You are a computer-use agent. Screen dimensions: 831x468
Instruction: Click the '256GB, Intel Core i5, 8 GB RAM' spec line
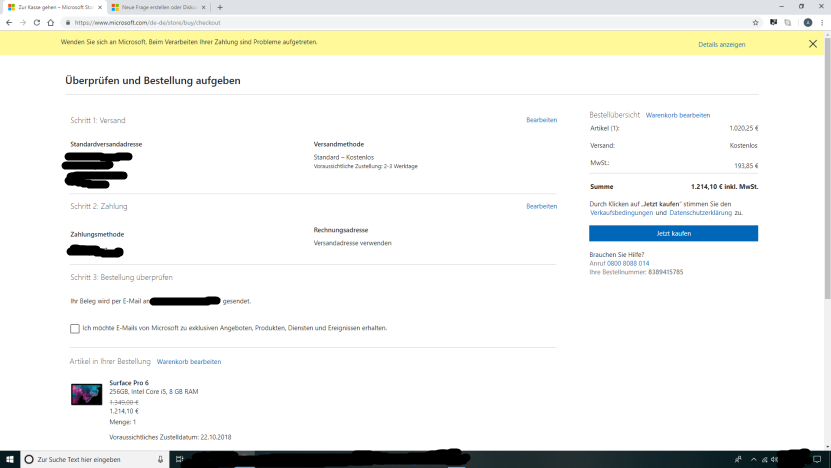[154, 392]
